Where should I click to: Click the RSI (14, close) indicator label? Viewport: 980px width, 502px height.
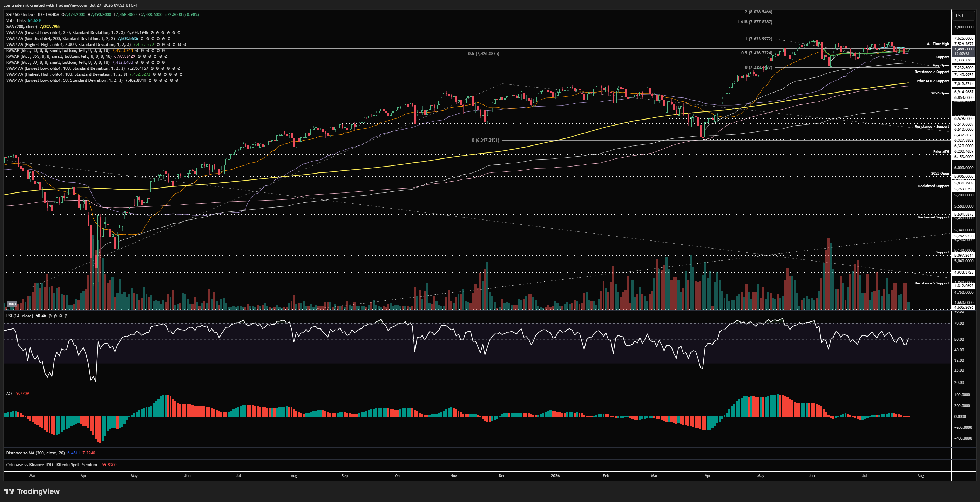coord(19,316)
